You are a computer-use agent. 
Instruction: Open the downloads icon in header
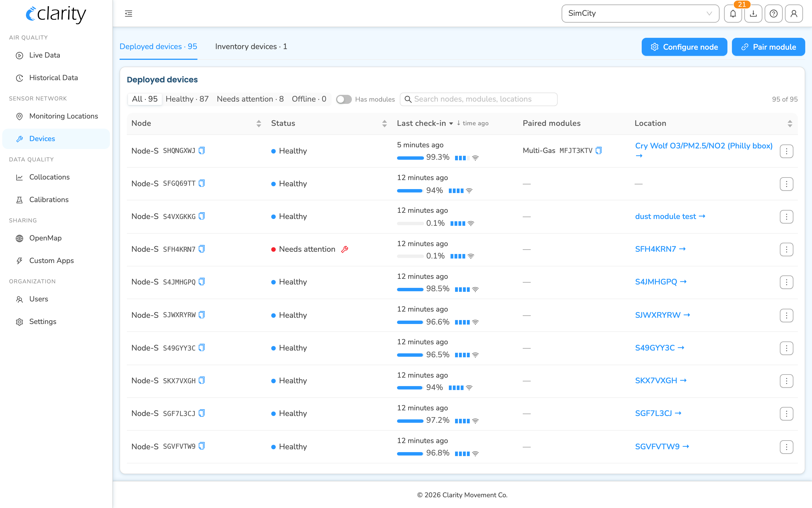click(753, 14)
